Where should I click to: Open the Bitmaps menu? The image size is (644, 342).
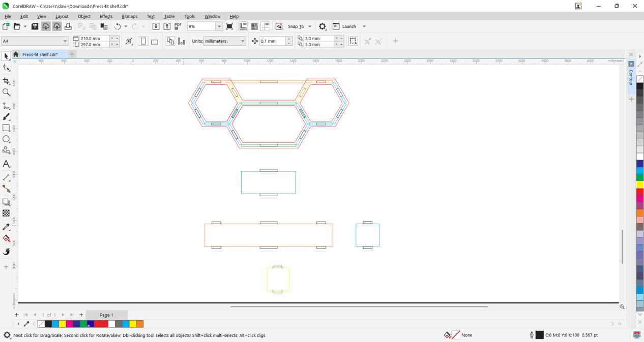pos(129,16)
